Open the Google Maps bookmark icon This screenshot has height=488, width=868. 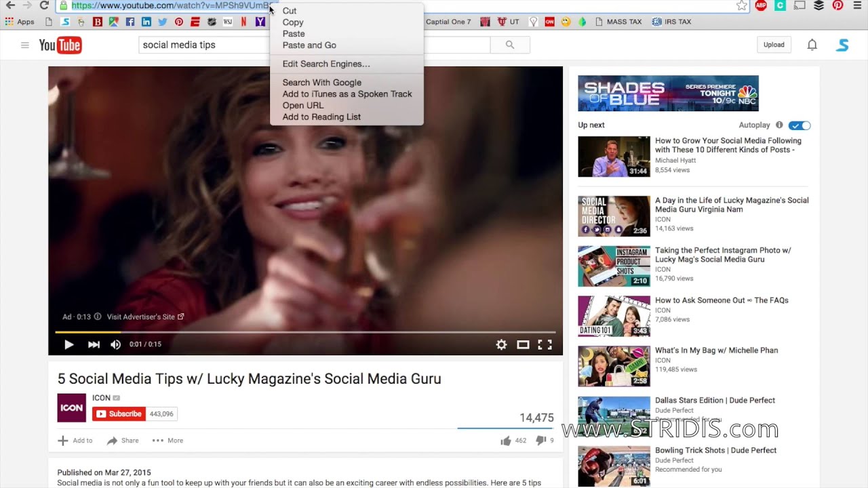click(x=113, y=22)
